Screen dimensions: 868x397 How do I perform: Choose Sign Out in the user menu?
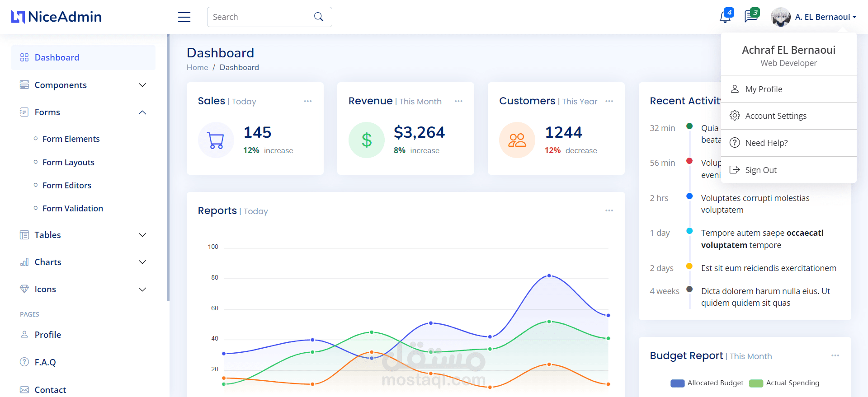[x=789, y=170]
